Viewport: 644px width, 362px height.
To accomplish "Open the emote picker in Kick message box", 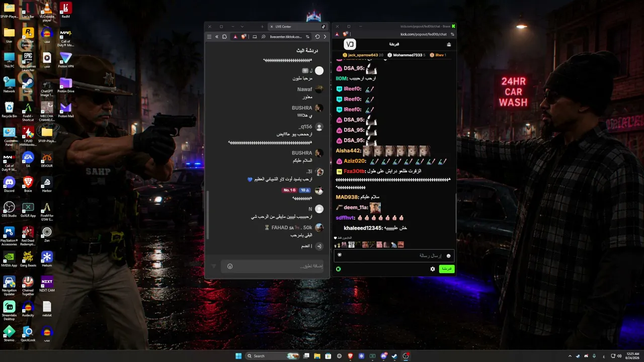I will point(449,255).
